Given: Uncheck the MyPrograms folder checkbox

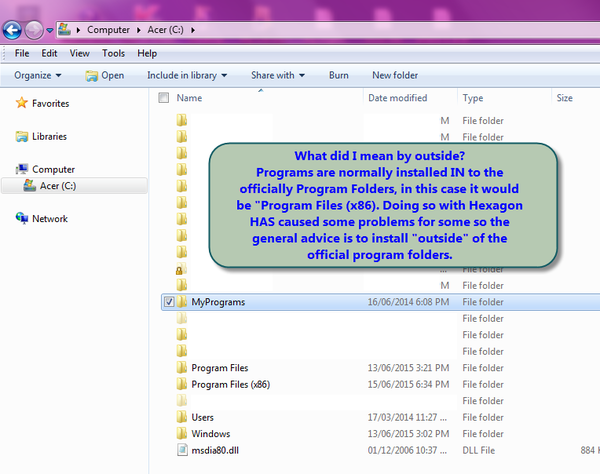Looking at the screenshot, I should tap(169, 302).
